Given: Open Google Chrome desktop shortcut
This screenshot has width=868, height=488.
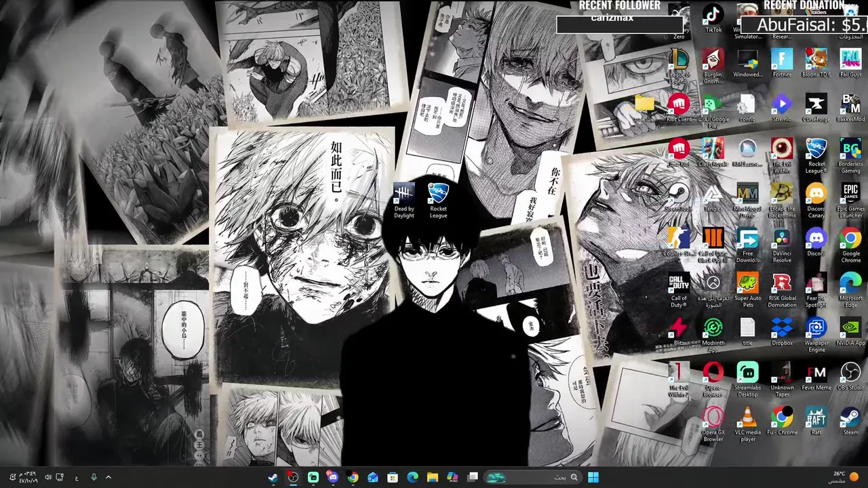Looking at the screenshot, I should click(850, 245).
